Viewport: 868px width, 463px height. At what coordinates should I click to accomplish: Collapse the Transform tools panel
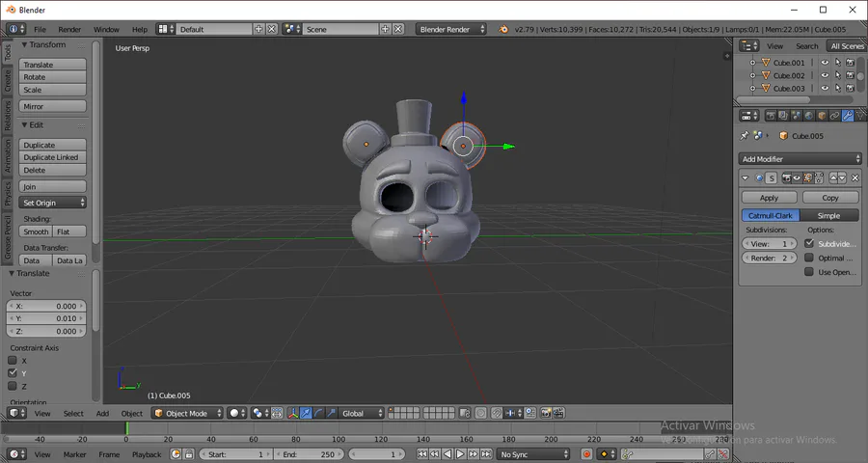(24, 45)
